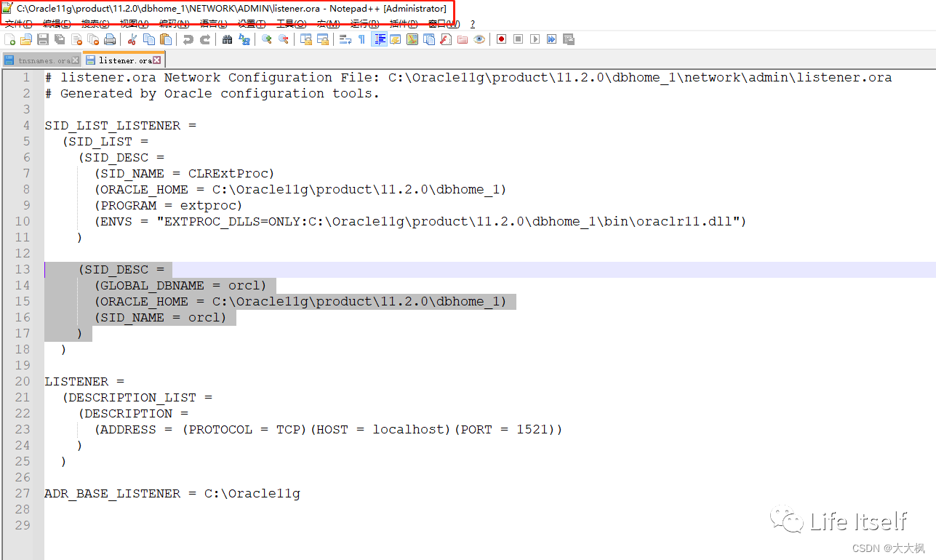The height and width of the screenshot is (560, 936).
Task: Click the "(GLOBAL_DBNAME = orcl)" line
Action: (180, 285)
